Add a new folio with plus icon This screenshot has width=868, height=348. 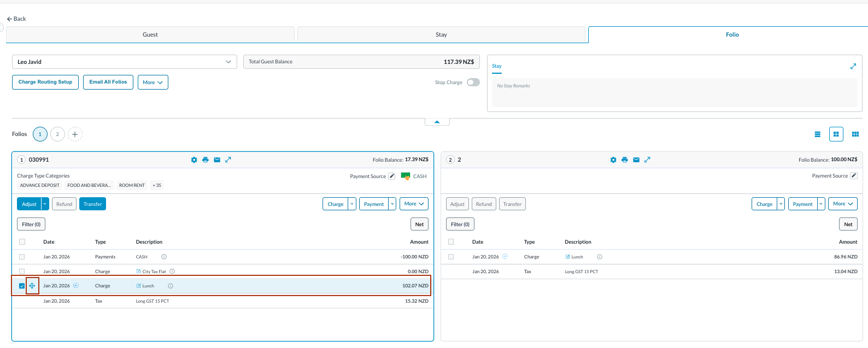(x=75, y=134)
